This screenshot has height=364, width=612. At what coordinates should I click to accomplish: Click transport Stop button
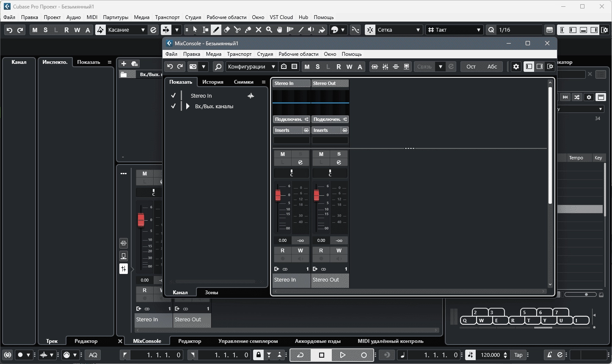(322, 355)
